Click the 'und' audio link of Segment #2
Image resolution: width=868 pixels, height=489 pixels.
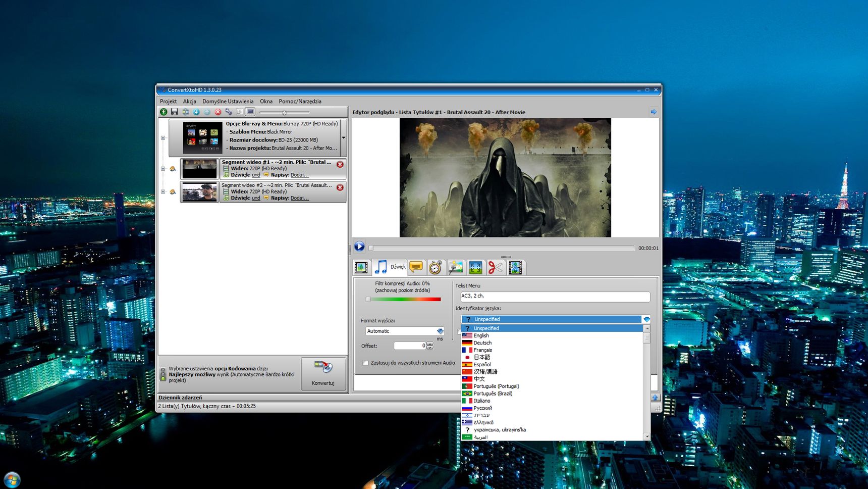click(x=256, y=198)
